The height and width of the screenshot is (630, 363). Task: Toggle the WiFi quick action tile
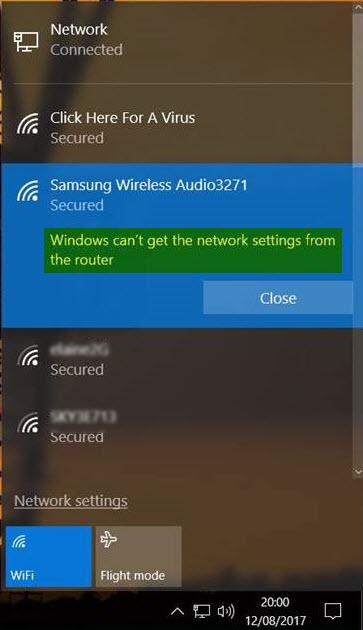pyautogui.click(x=49, y=556)
